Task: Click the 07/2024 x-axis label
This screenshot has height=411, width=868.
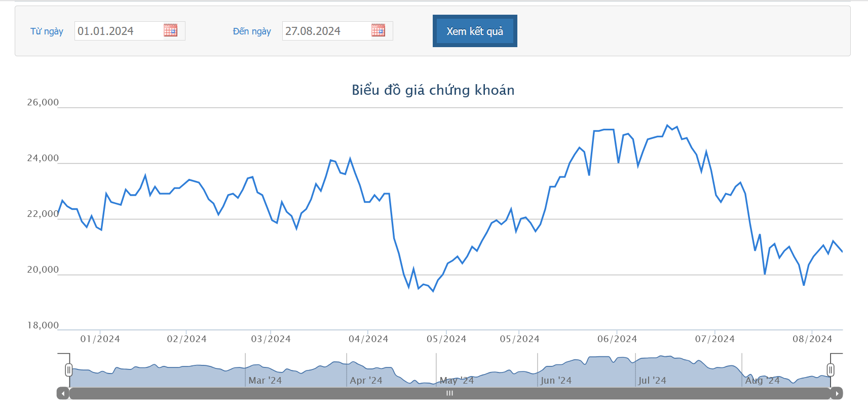Action: (x=715, y=339)
